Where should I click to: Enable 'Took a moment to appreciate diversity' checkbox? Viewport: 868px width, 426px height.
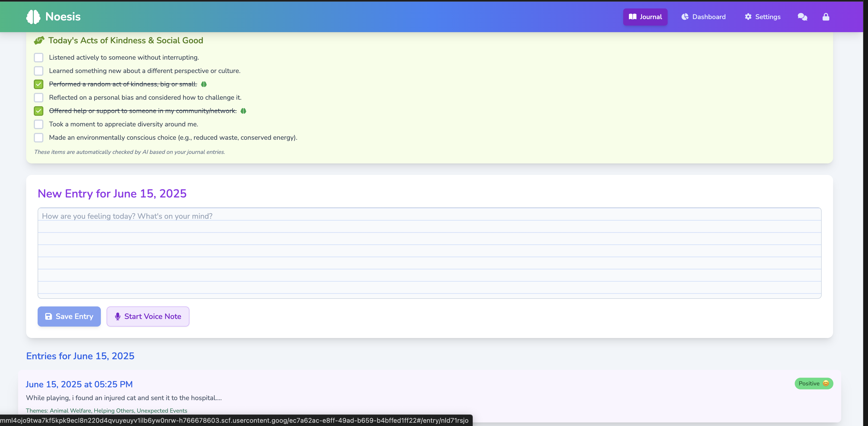point(39,124)
